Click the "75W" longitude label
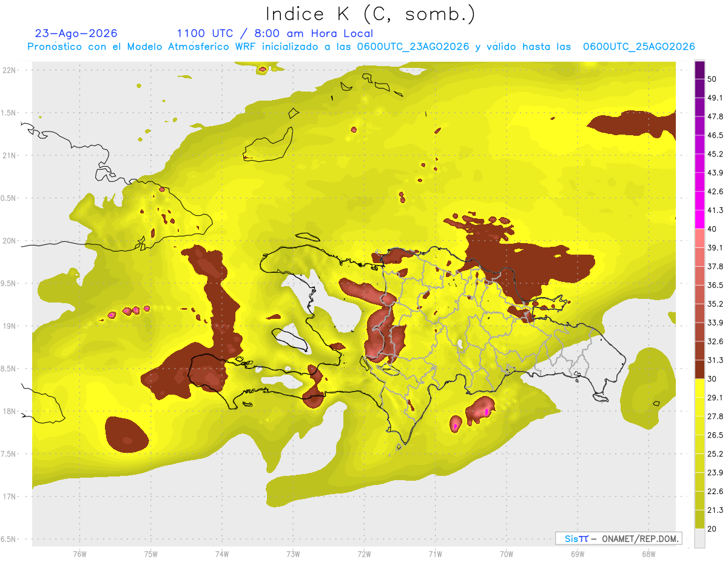The width and height of the screenshot is (728, 562). pyautogui.click(x=151, y=554)
